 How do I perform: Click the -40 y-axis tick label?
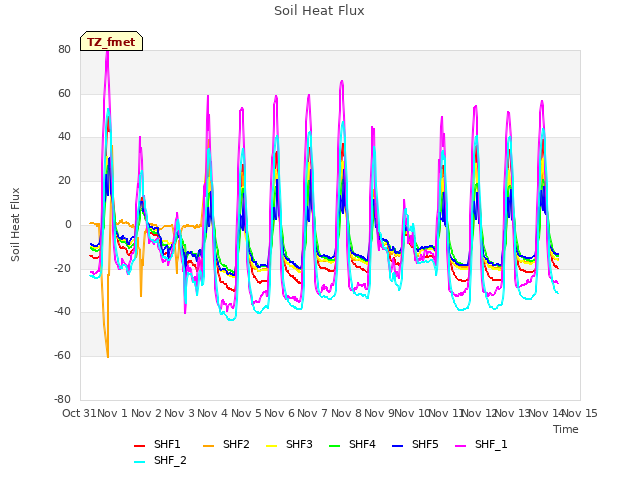(62, 312)
